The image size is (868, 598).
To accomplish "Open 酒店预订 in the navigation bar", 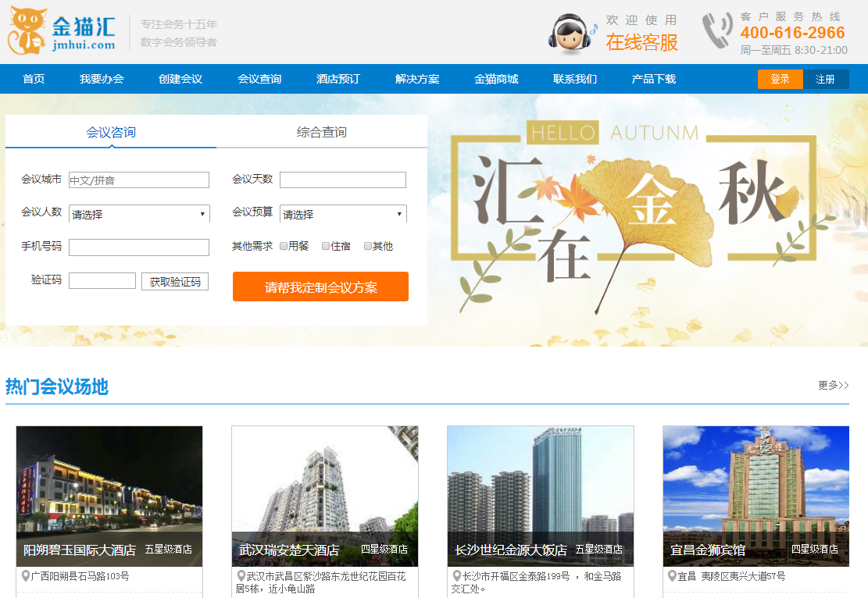I will [x=338, y=79].
